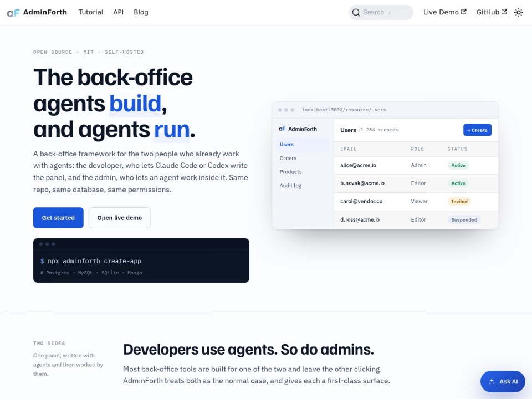Click the 'OPEN SOURCE · MIT · SELF-HOSTED' tagline

tap(89, 52)
